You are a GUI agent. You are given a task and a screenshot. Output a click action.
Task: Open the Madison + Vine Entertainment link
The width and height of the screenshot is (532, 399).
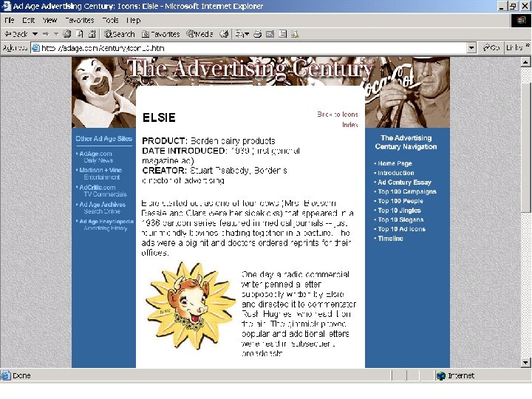(100, 174)
